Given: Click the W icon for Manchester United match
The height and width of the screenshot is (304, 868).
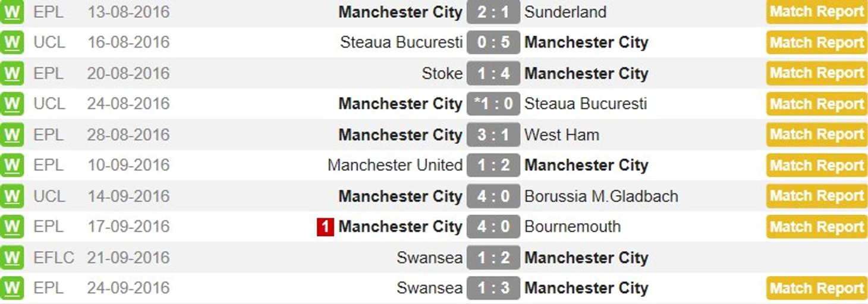Looking at the screenshot, I should (x=12, y=165).
